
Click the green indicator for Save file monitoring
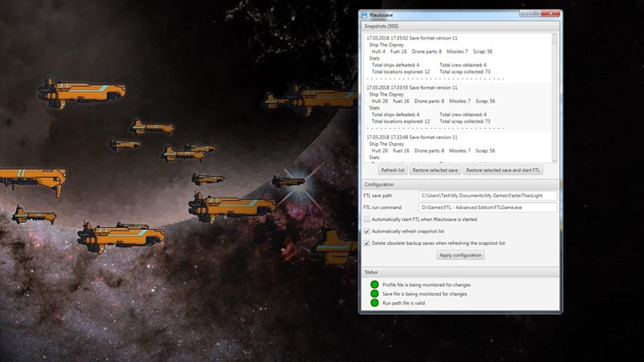point(375,294)
